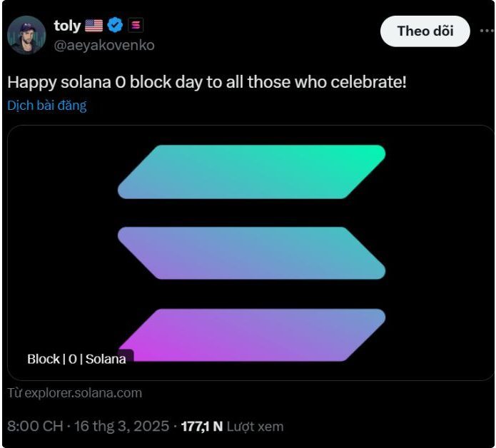
Task: Click the "Block | 0 | Solana" card label
Action: coord(76,359)
